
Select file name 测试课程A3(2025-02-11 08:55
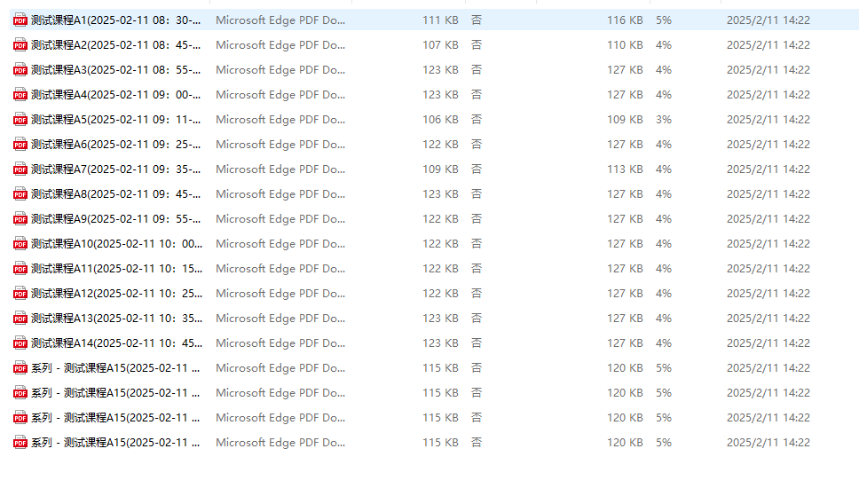(x=115, y=69)
